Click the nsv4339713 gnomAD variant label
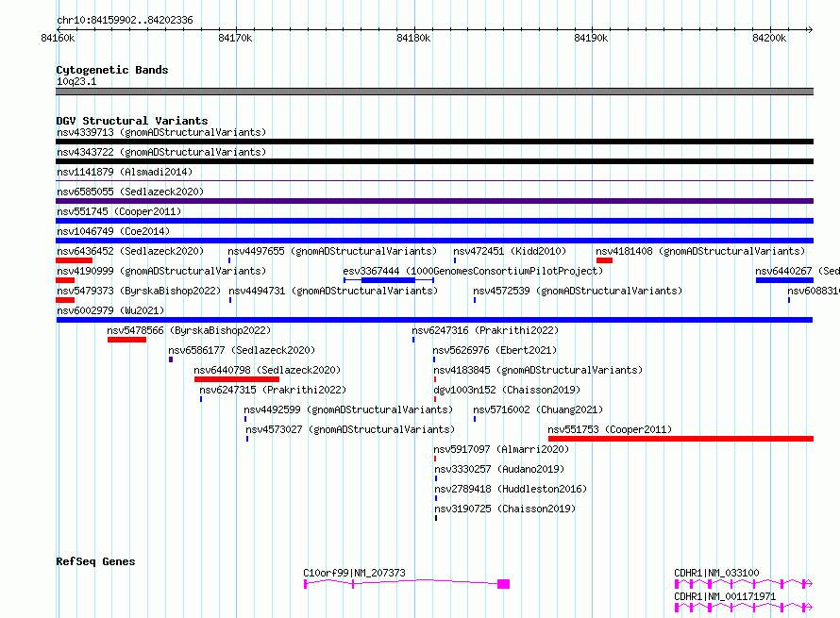This screenshot has height=618, width=840. pos(161,132)
